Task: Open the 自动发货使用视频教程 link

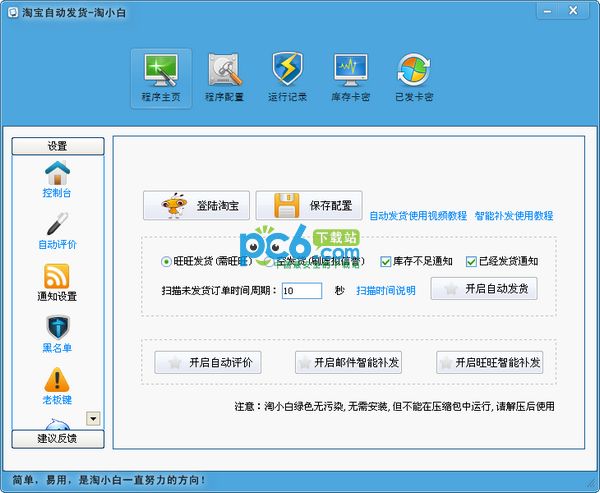Action: pos(418,216)
